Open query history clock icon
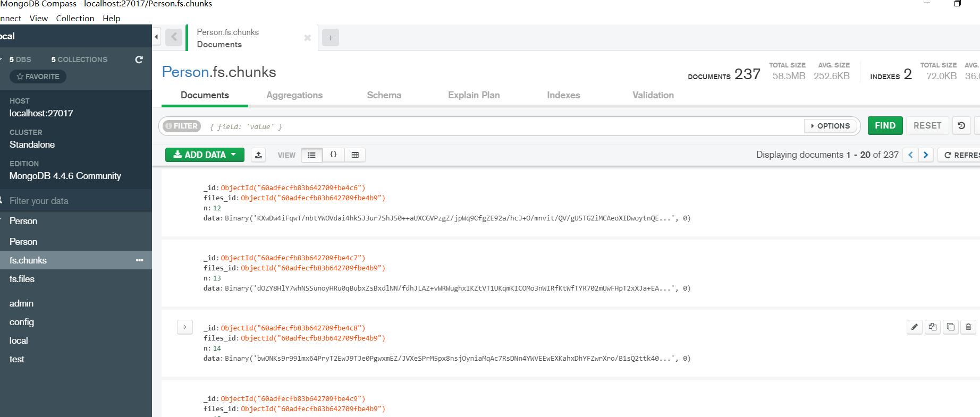980x417 pixels. (x=961, y=126)
